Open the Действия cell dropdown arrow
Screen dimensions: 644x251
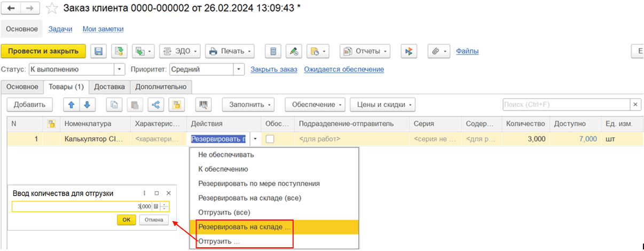click(x=254, y=139)
